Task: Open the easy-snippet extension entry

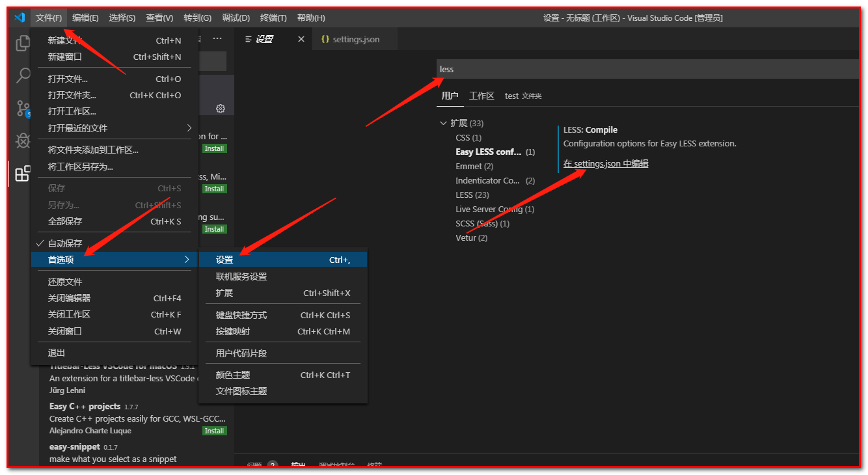Action: click(x=137, y=453)
